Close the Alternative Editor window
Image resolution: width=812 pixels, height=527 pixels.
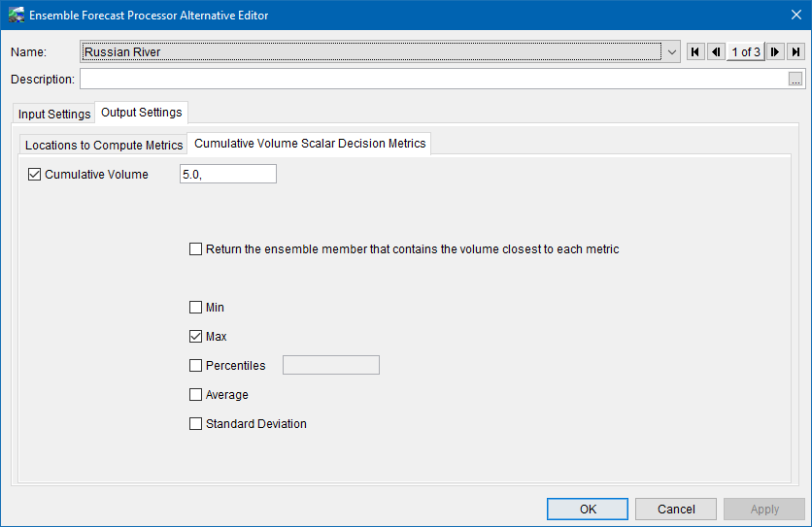click(x=796, y=15)
